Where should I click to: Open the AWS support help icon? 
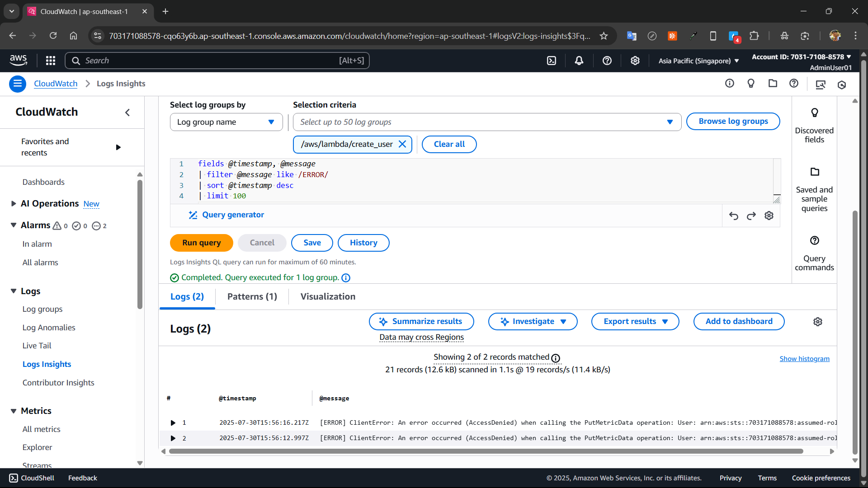(x=607, y=61)
